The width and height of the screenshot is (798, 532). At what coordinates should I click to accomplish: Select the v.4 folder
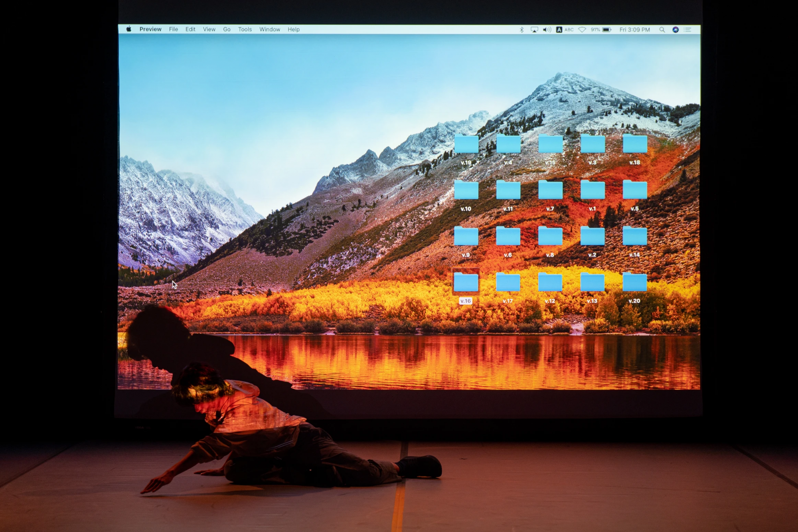(x=508, y=144)
